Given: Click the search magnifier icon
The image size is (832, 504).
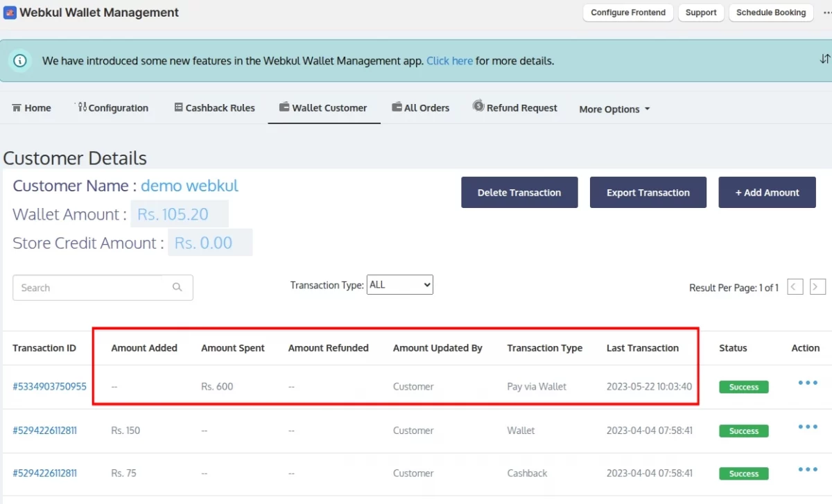Looking at the screenshot, I should pyautogui.click(x=177, y=288).
